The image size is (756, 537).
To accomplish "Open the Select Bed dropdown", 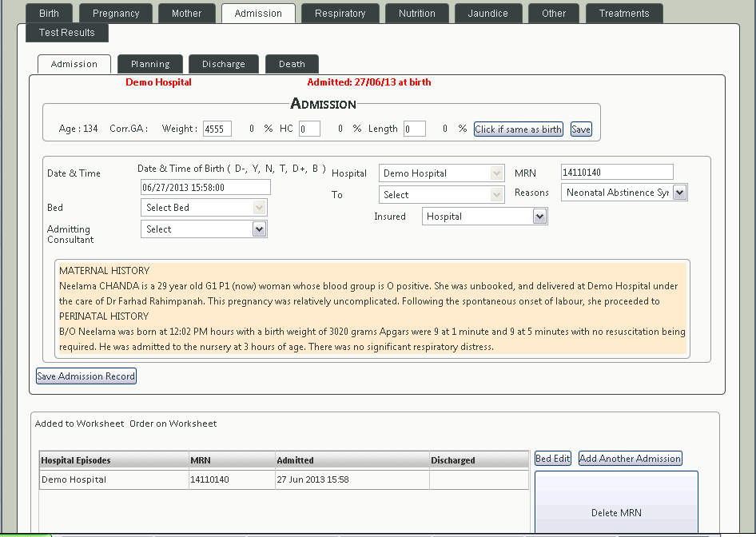I will 204,208.
